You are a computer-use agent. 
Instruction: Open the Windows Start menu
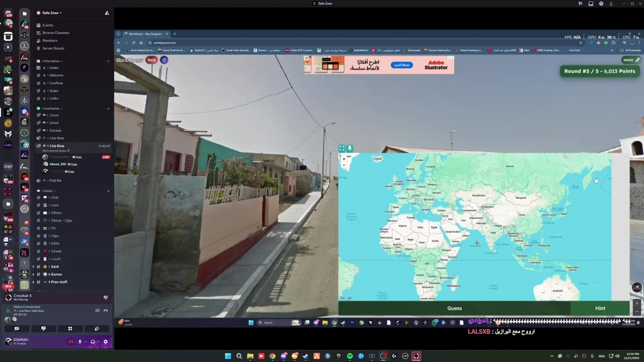tap(228, 356)
